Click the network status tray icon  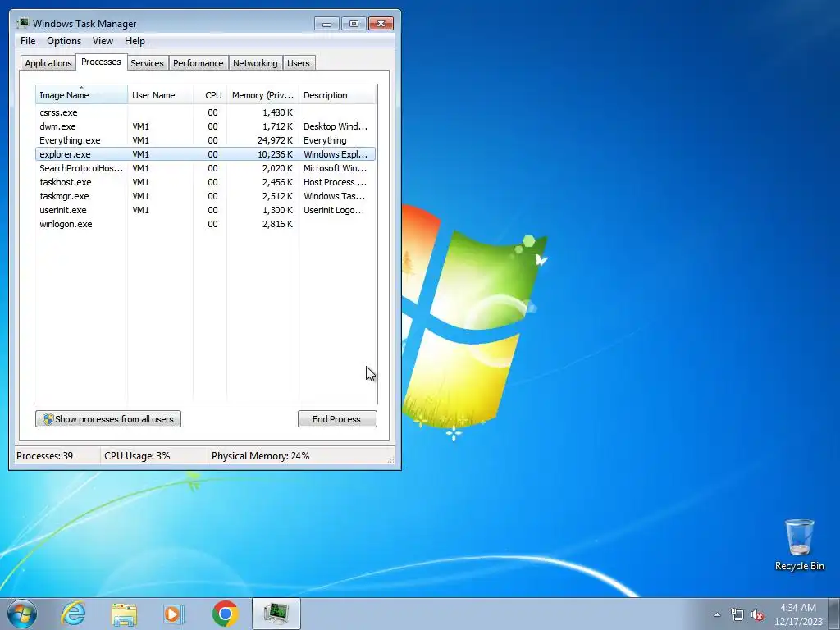coord(737,615)
